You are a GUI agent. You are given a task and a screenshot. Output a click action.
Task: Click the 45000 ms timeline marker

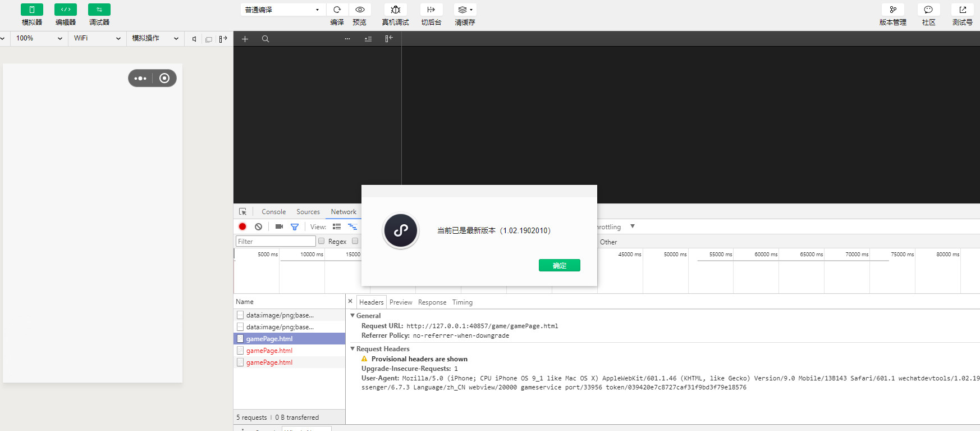[x=629, y=255]
